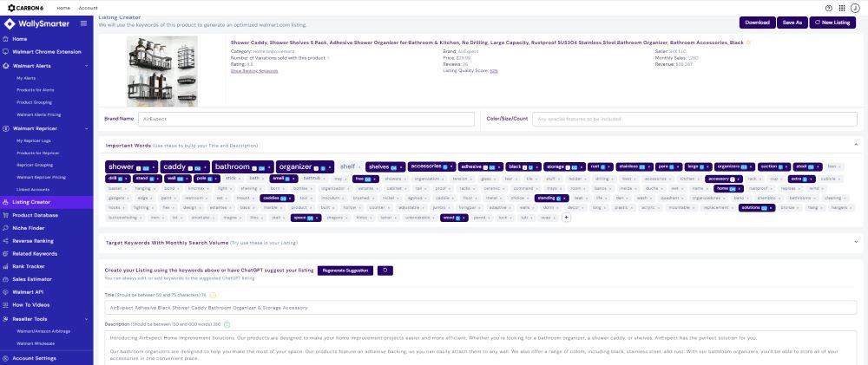Image resolution: width=868 pixels, height=365 pixels.
Task: Select the unselected 'shelf' keyword chip
Action: (x=350, y=166)
